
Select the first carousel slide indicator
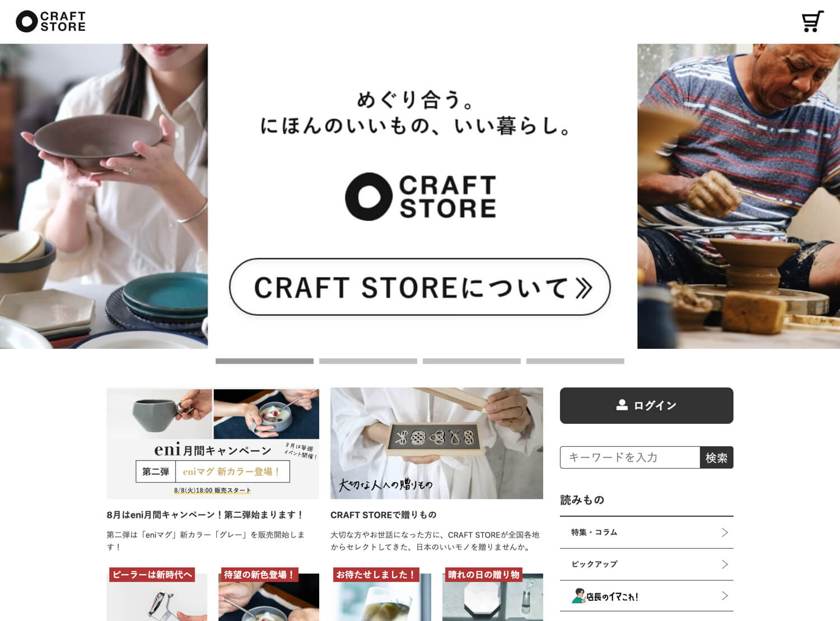[x=264, y=361]
